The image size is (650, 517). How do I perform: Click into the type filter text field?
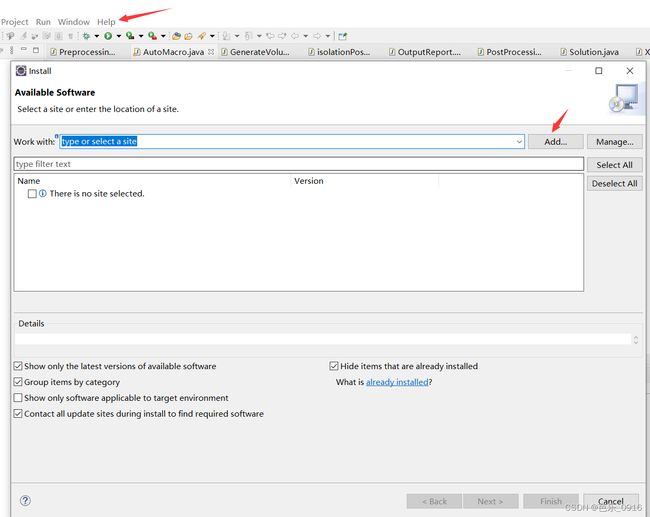(298, 164)
